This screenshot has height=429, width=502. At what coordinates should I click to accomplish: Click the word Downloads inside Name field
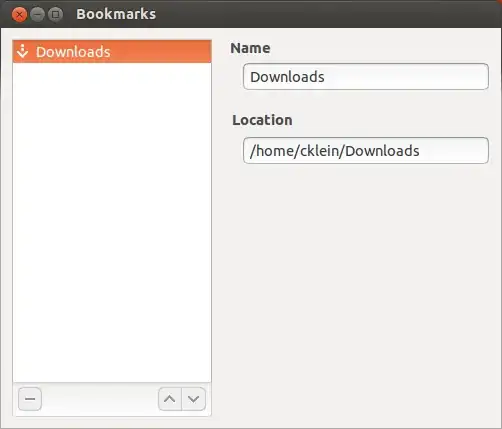point(287,77)
